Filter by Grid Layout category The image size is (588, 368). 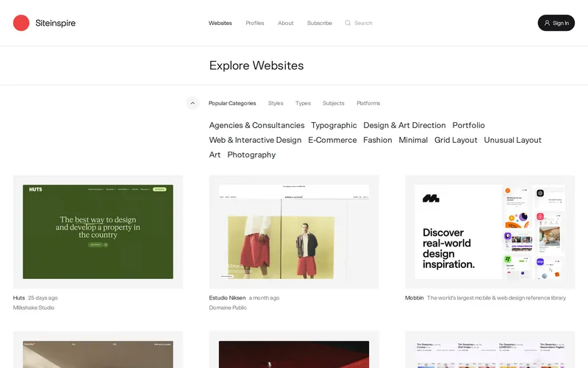456,140
